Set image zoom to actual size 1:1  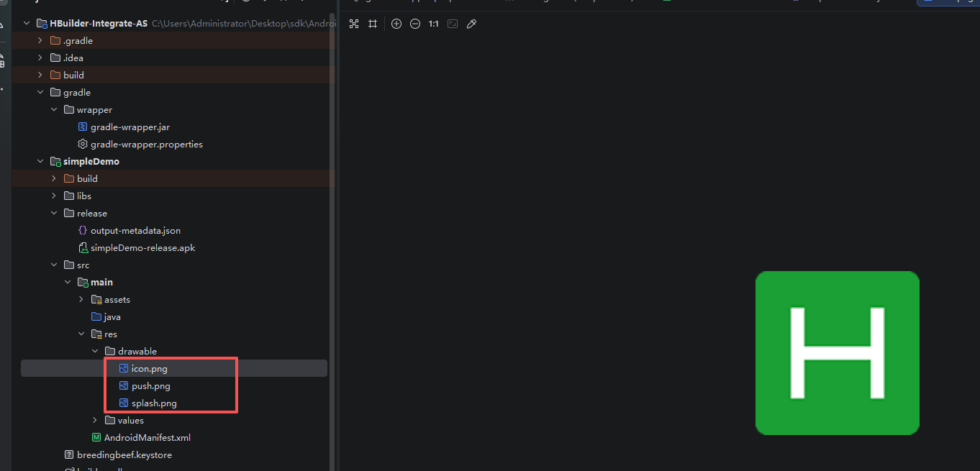coord(433,24)
